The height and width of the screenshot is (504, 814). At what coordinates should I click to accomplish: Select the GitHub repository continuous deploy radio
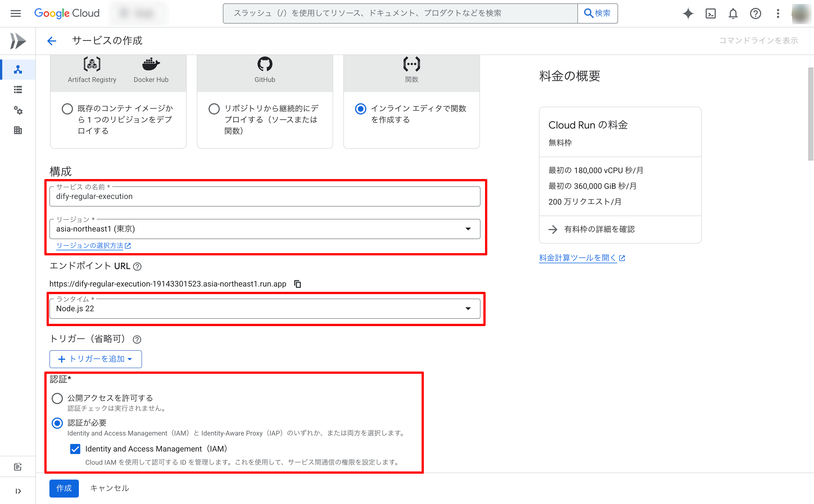click(x=214, y=109)
